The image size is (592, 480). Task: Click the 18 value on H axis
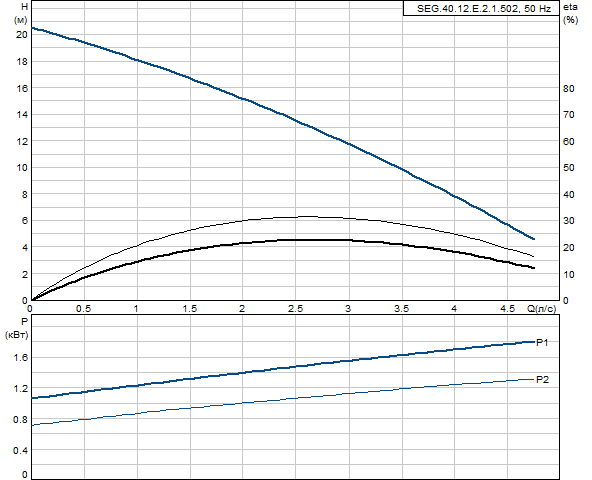[22, 62]
